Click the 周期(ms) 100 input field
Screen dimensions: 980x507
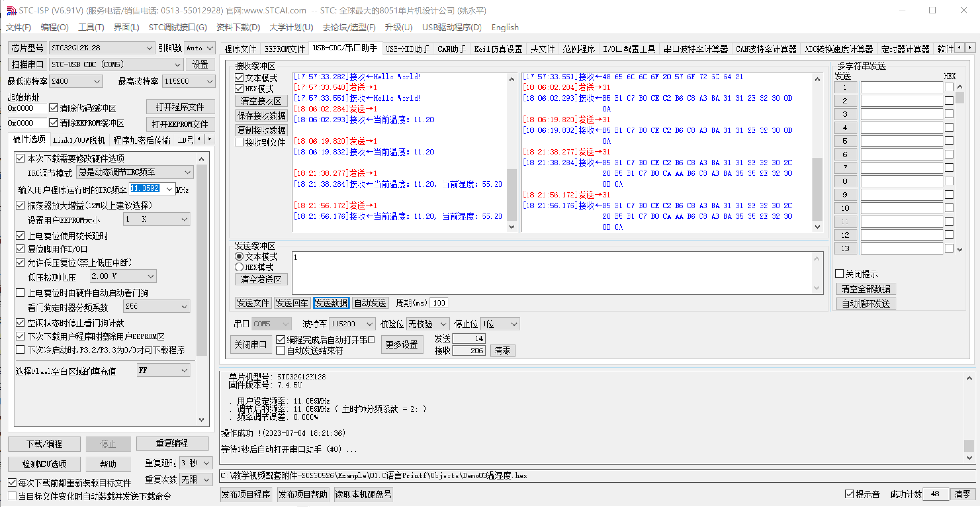439,303
